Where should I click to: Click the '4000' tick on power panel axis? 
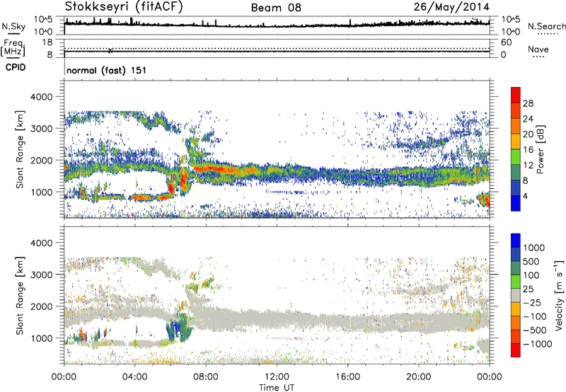[x=41, y=97]
